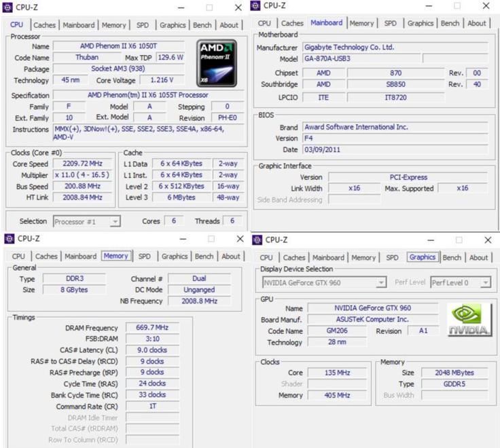Click the Graphic Interface version PCI-Express
Screen dimensions: 500x448
click(x=408, y=177)
